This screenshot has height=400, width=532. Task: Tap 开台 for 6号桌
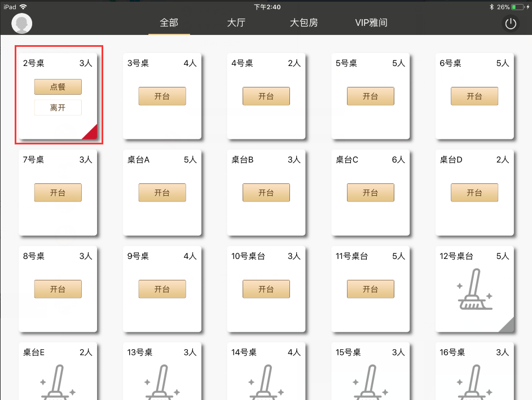tap(474, 96)
